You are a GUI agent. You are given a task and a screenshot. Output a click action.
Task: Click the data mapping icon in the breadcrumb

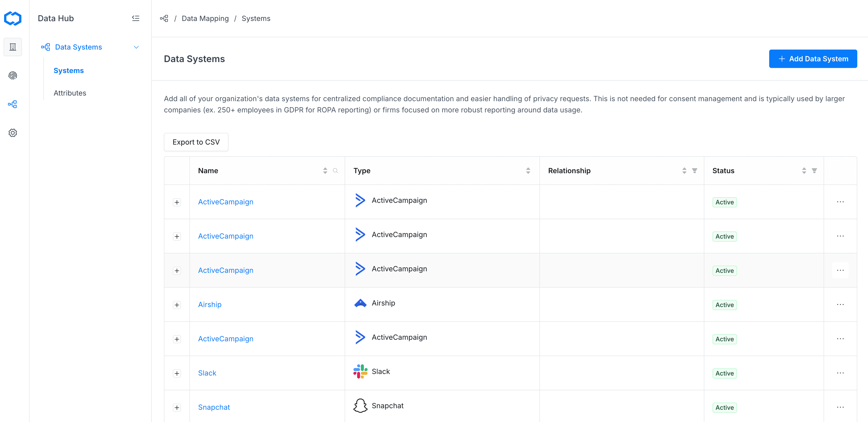(x=164, y=19)
